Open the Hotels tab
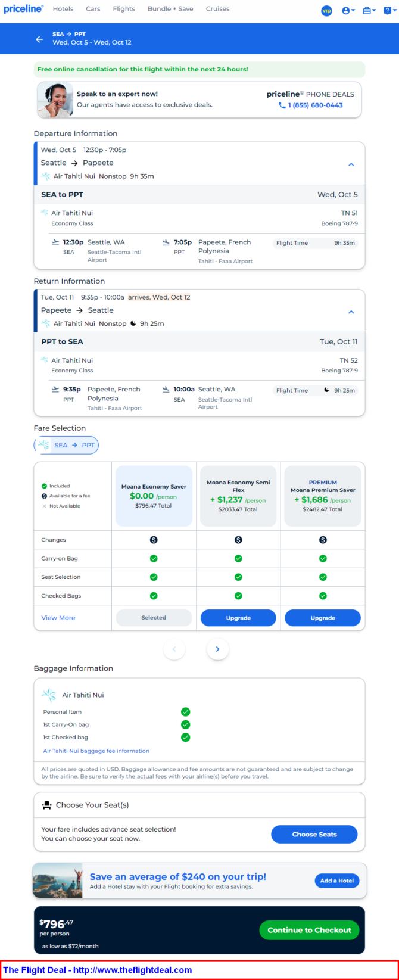The height and width of the screenshot is (980, 399). [63, 9]
